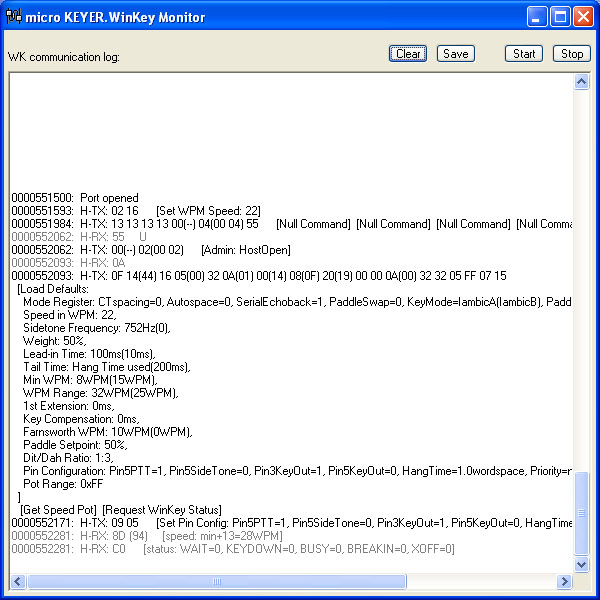
Task: Save the communication log
Action: [455, 54]
